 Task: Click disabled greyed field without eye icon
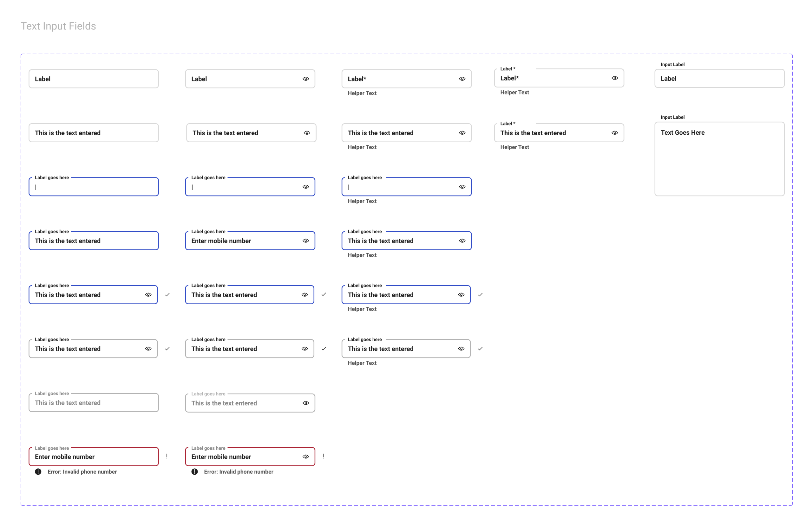pos(94,403)
